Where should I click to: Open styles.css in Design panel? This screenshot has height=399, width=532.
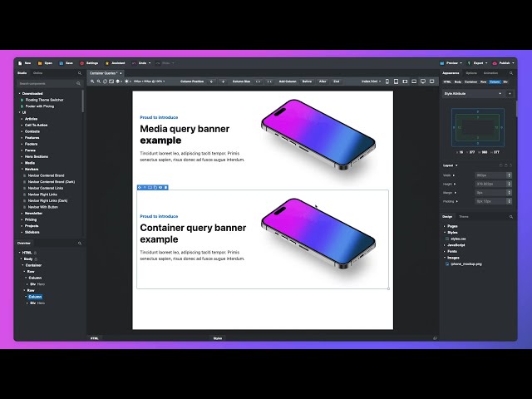coord(458,239)
